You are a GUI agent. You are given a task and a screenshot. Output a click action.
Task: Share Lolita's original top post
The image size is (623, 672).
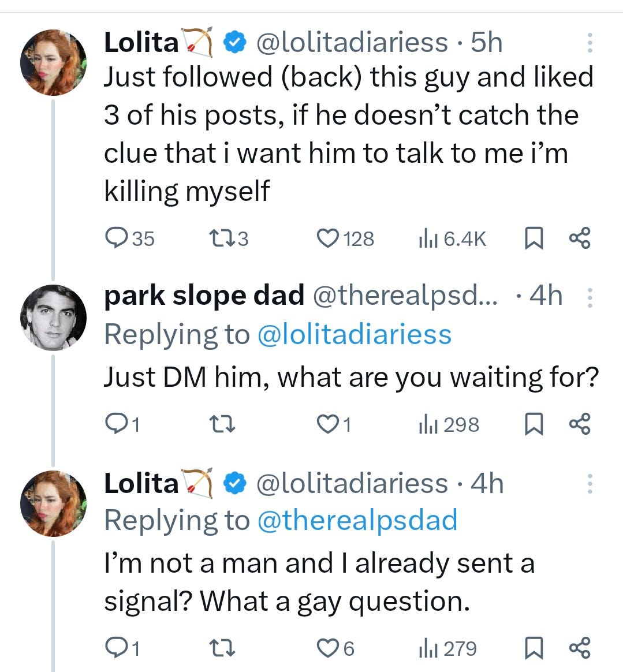point(580,238)
